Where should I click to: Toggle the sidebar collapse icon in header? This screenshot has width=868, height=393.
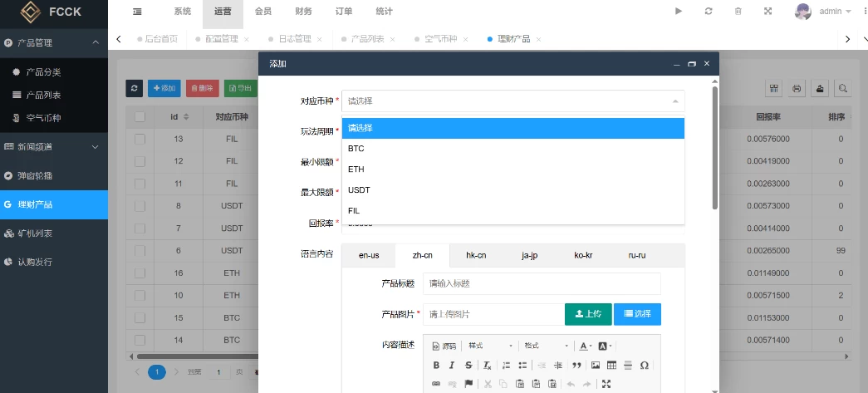tap(137, 12)
